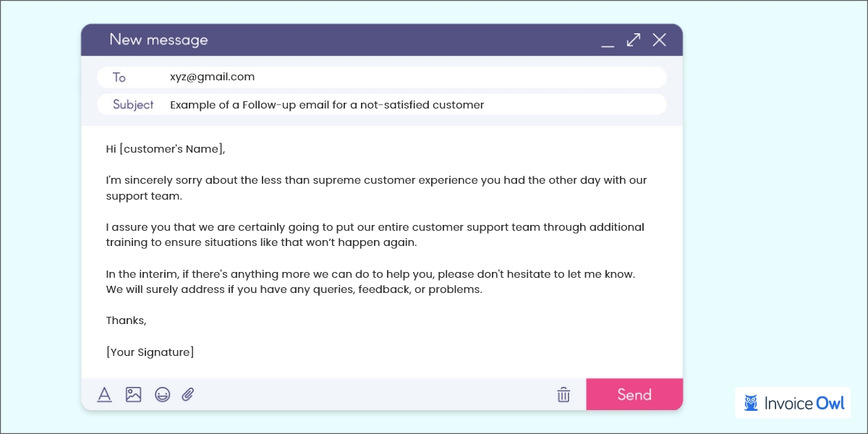Viewport: 868px width, 434px height.
Task: Minimize the New message window
Action: tap(608, 43)
